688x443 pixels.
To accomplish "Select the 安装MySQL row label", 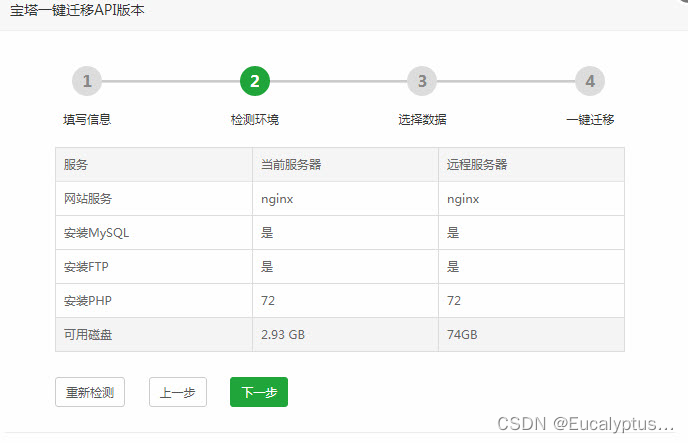I will [96, 233].
